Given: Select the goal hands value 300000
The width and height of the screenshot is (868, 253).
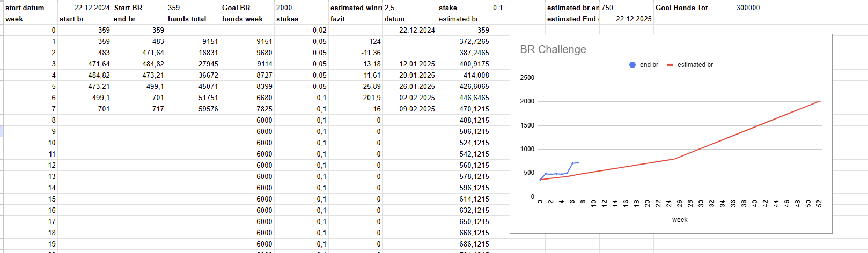Looking at the screenshot, I should 735,8.
